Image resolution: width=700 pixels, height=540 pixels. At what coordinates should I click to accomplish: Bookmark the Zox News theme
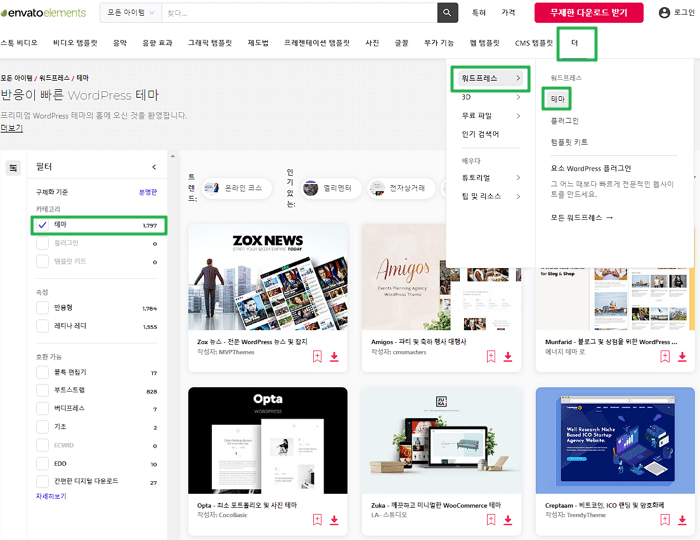[317, 357]
